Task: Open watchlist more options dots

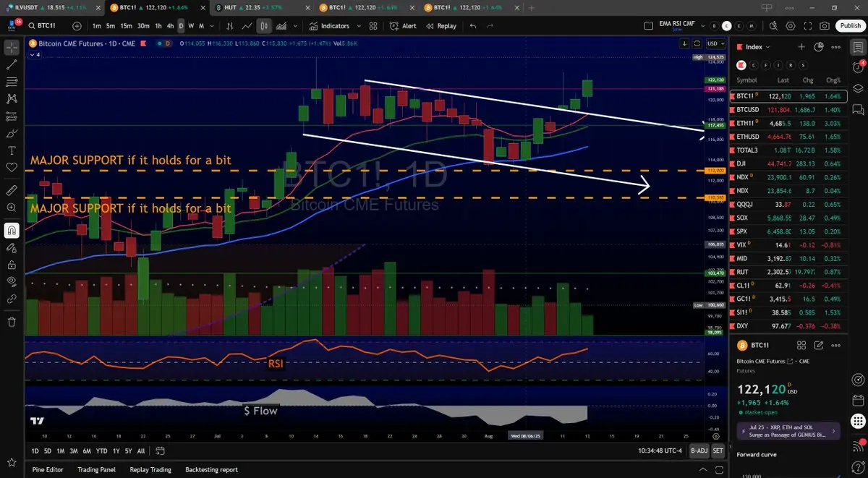Action: tap(836, 47)
